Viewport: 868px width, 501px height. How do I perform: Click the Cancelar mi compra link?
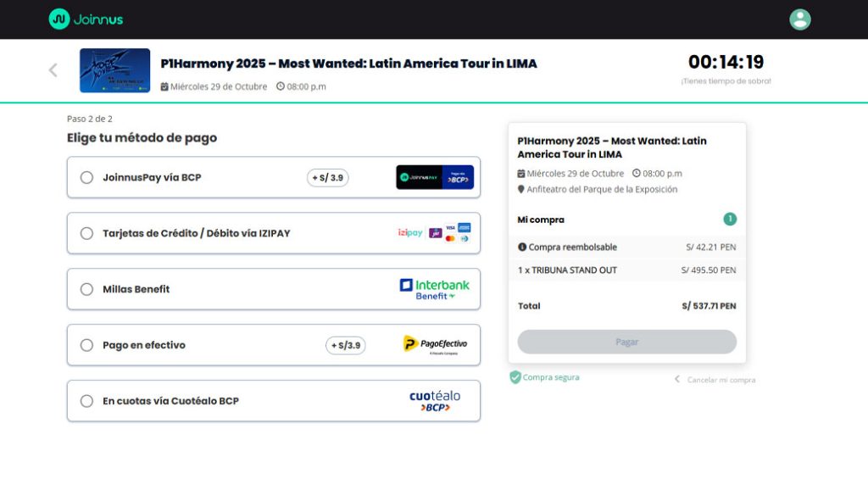pyautogui.click(x=721, y=380)
